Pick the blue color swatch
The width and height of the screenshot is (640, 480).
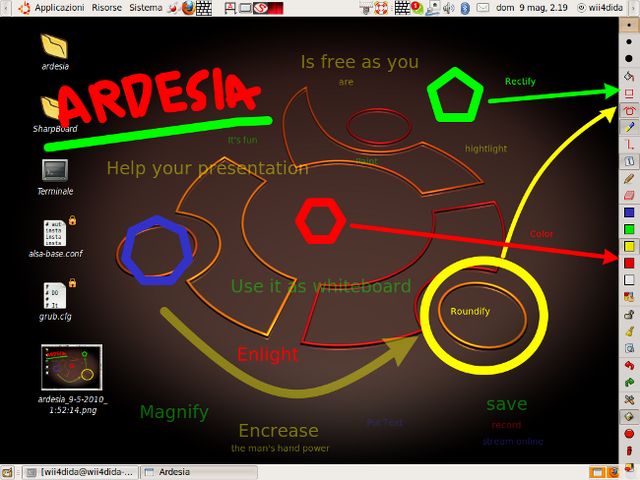629,212
